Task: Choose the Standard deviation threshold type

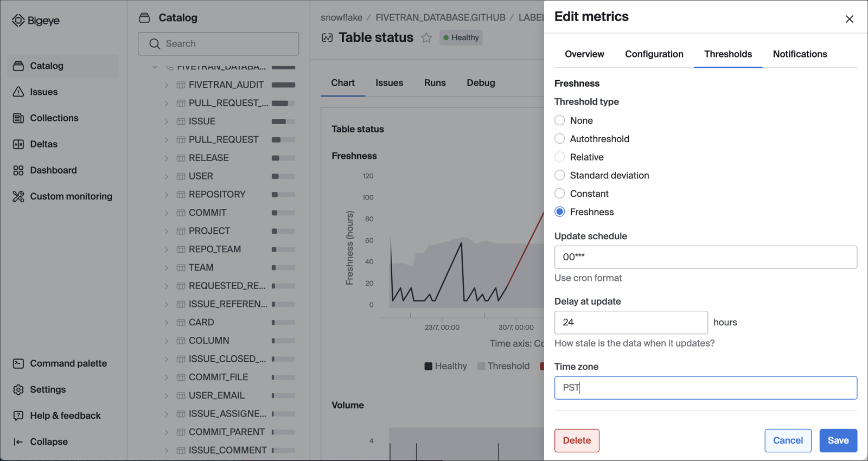Action: 560,175
